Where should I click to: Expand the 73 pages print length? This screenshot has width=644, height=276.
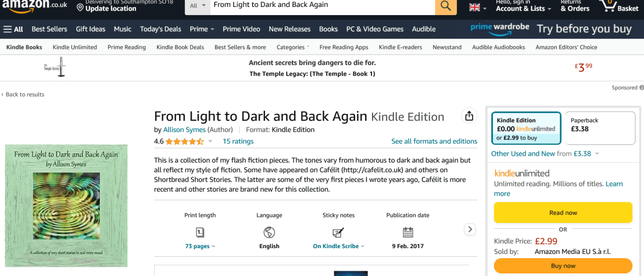[200, 246]
